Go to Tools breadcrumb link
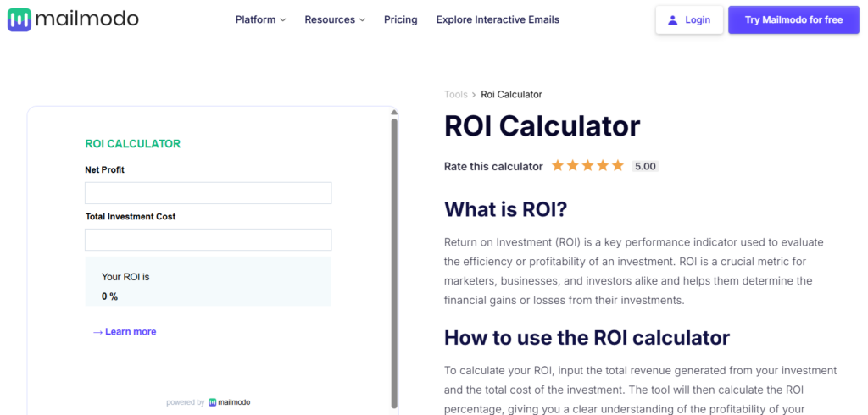Screen dimensions: 868x415 pos(455,95)
